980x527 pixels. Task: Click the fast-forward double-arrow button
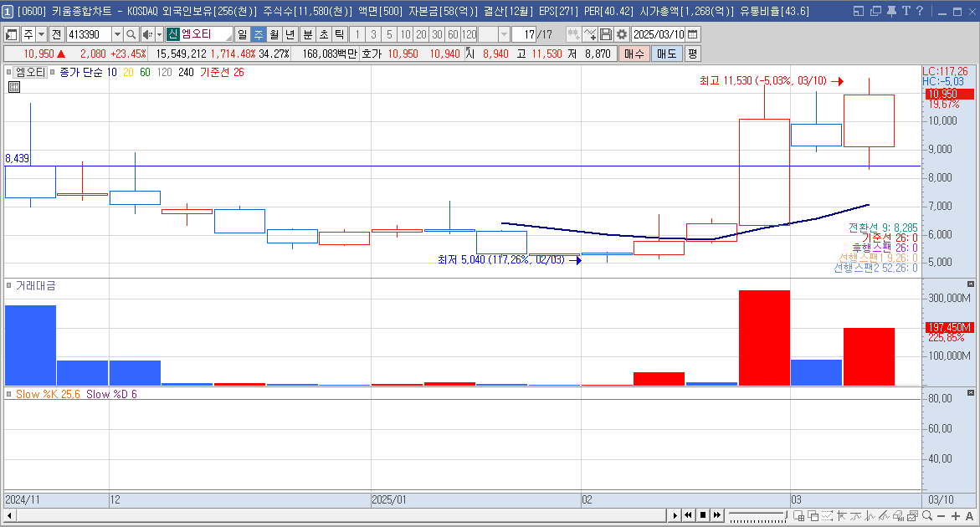pos(717,516)
